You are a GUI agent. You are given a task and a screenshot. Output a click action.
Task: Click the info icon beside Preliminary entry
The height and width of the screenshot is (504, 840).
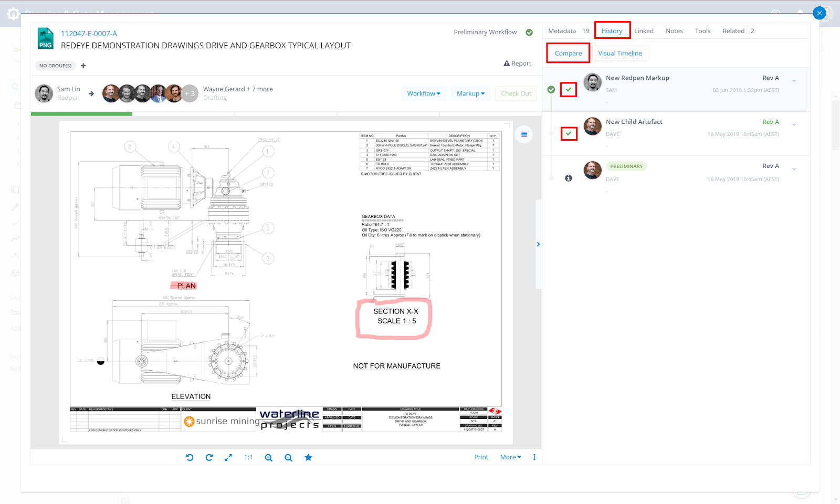[568, 178]
